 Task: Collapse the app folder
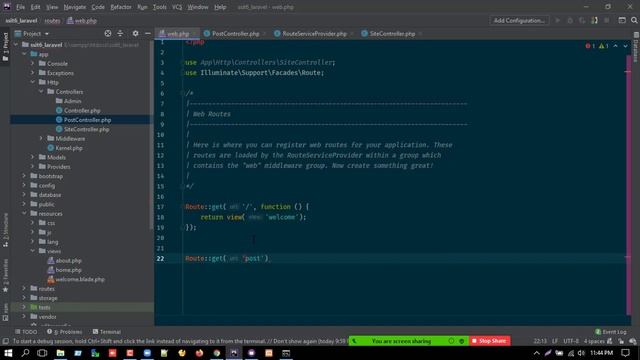tap(24, 54)
